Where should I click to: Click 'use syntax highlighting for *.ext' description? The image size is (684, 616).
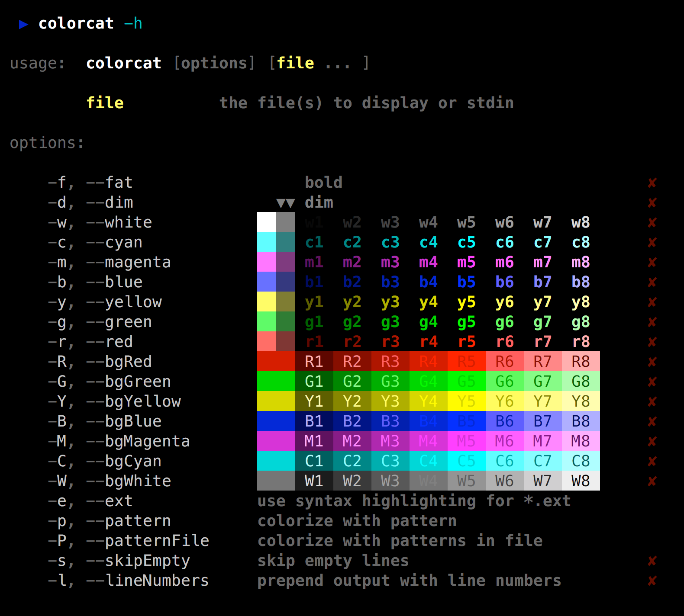coord(414,501)
